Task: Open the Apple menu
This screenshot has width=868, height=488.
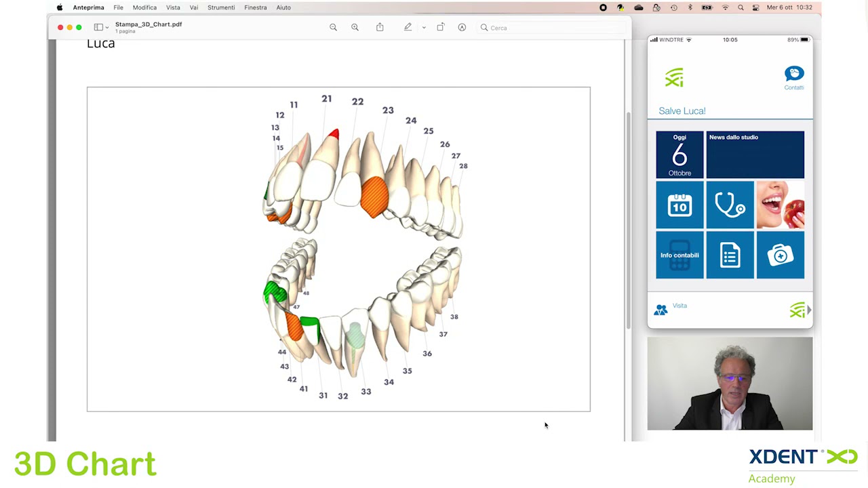Action: tap(60, 7)
